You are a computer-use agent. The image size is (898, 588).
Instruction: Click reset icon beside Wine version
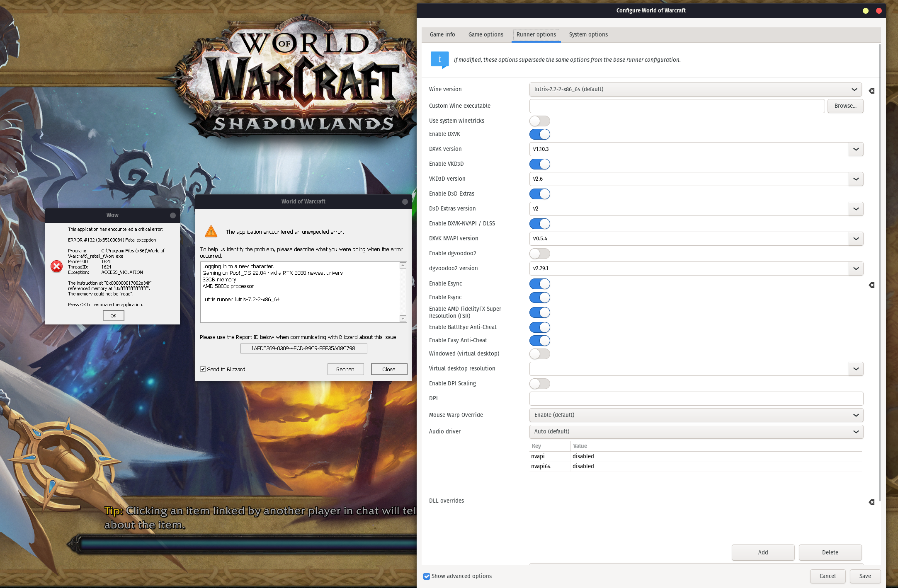click(871, 91)
